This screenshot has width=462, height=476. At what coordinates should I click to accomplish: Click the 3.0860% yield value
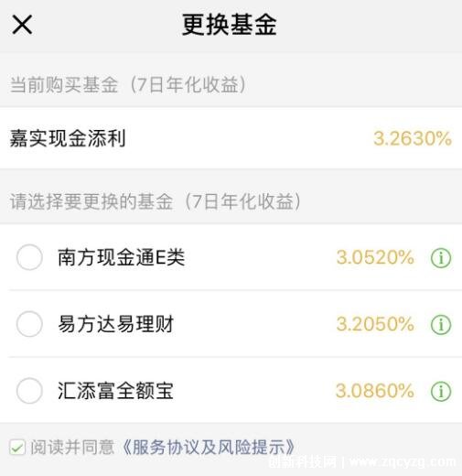375,391
